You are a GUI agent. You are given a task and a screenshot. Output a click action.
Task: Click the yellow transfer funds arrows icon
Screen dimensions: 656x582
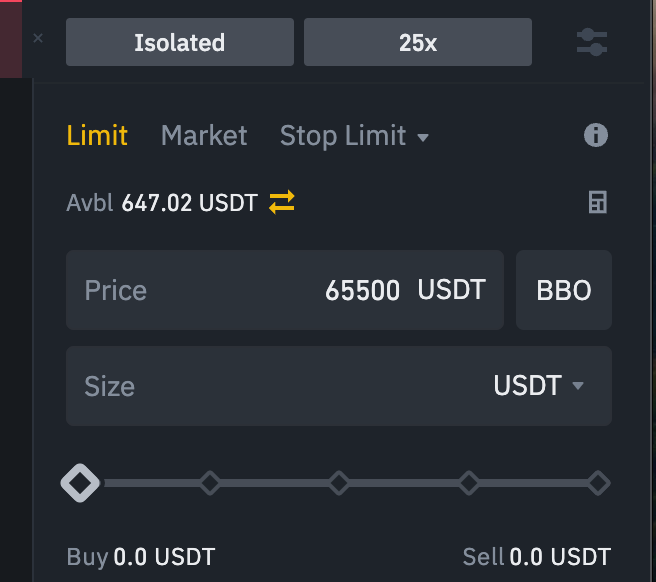(282, 203)
